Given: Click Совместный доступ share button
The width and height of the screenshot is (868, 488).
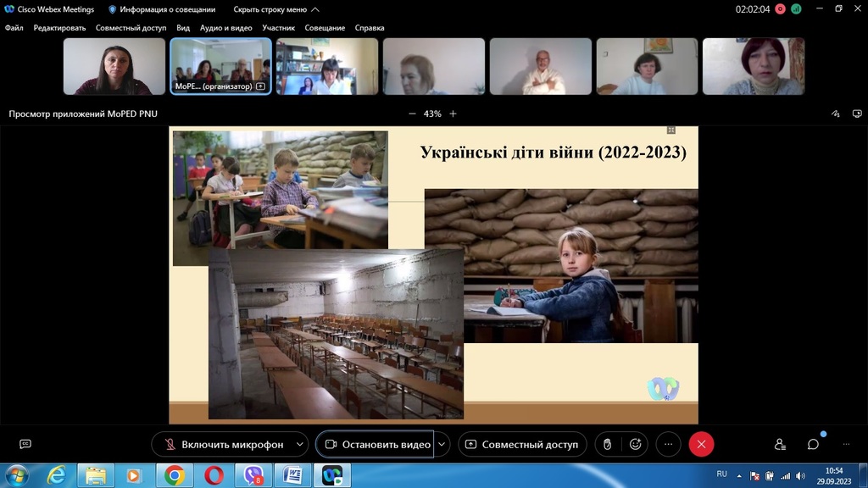Looking at the screenshot, I should [x=522, y=444].
